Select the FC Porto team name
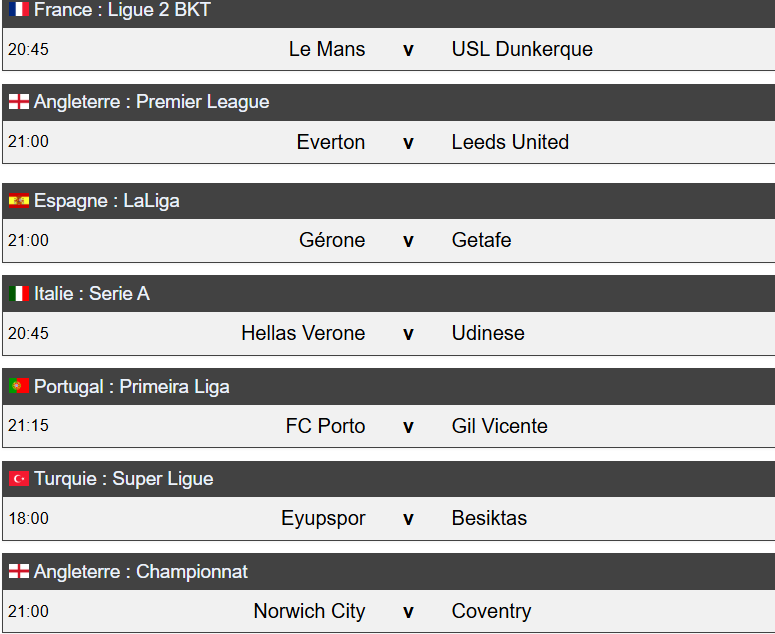 click(x=325, y=426)
